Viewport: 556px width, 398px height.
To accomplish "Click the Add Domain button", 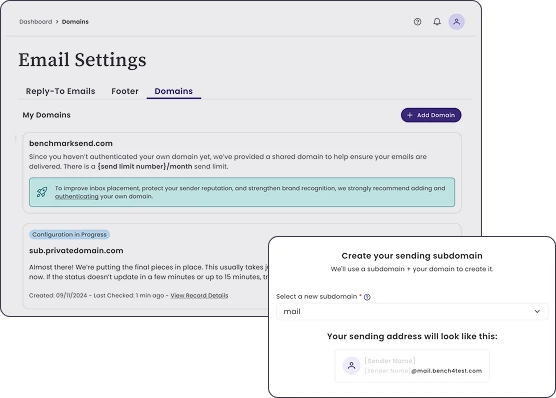I will coord(431,115).
